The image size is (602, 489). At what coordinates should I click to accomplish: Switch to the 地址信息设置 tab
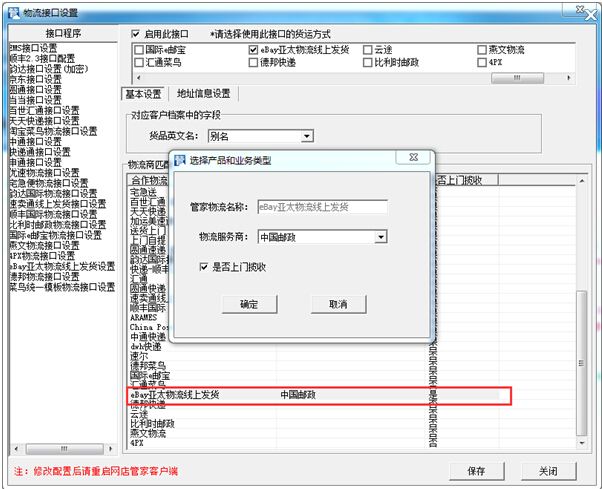point(203,93)
